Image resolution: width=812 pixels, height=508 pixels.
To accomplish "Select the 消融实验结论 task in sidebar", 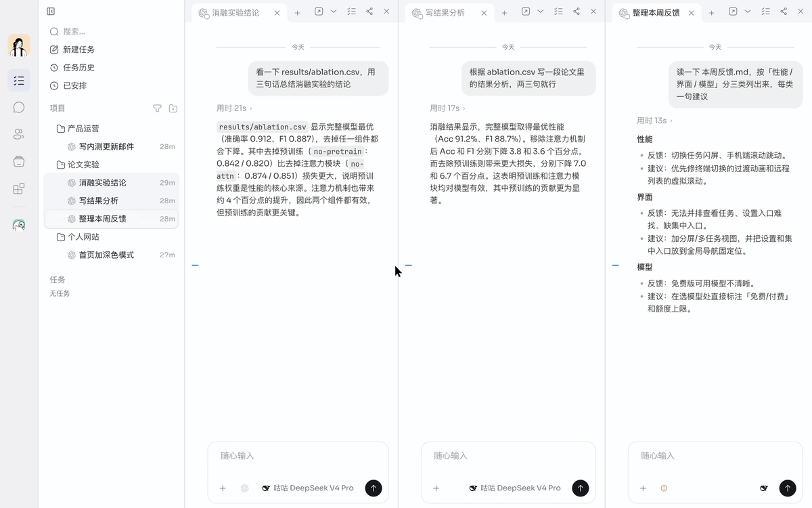I will point(112,183).
